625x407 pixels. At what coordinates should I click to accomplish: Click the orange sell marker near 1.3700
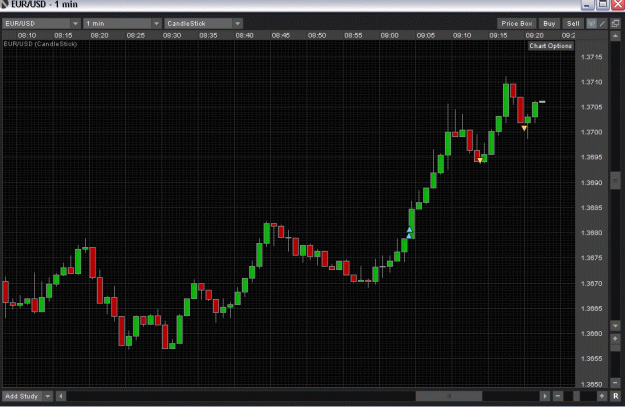tap(524, 128)
